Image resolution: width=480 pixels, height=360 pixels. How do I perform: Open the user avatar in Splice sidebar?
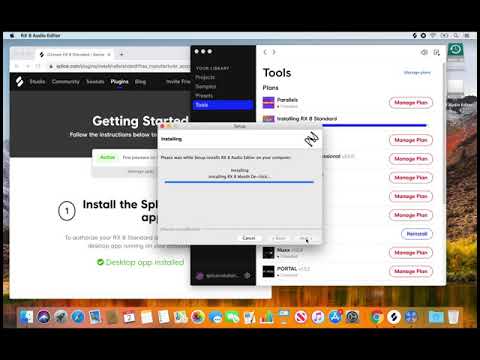click(x=200, y=275)
